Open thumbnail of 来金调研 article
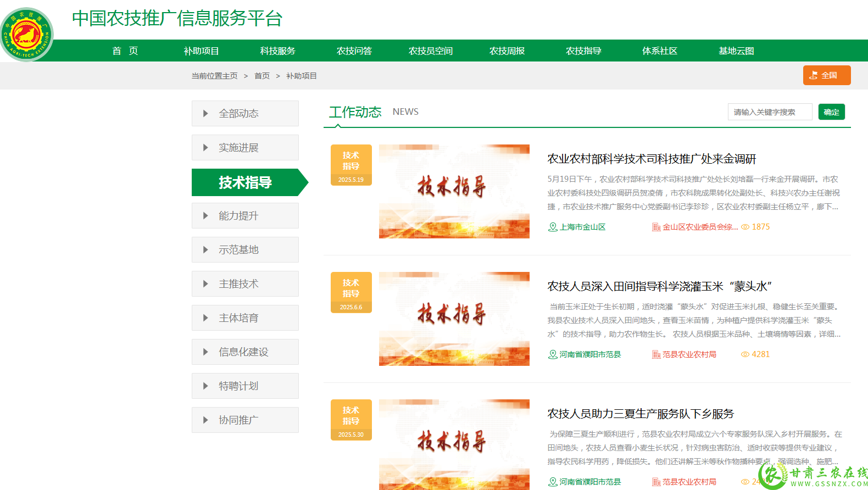The width and height of the screenshot is (868, 490). tap(454, 191)
